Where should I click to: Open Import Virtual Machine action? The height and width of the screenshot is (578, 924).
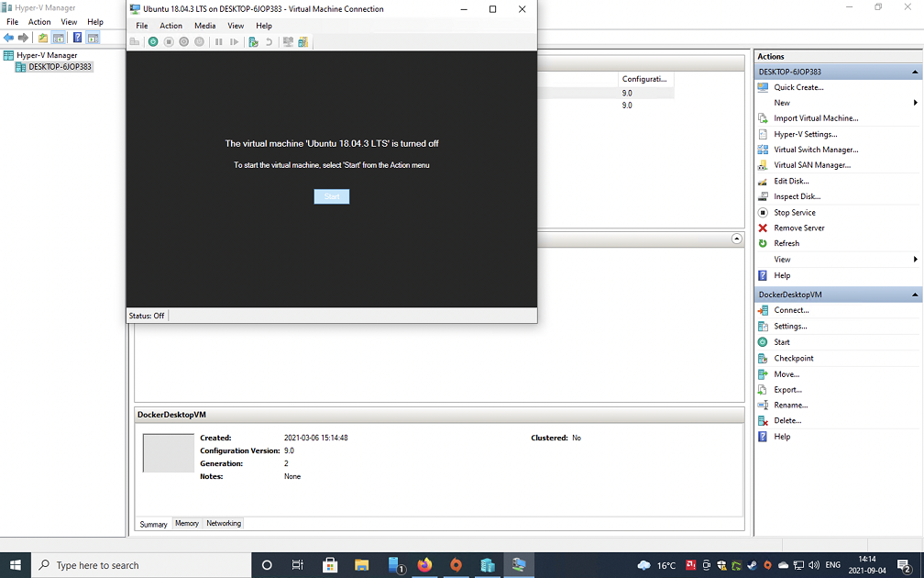point(816,118)
